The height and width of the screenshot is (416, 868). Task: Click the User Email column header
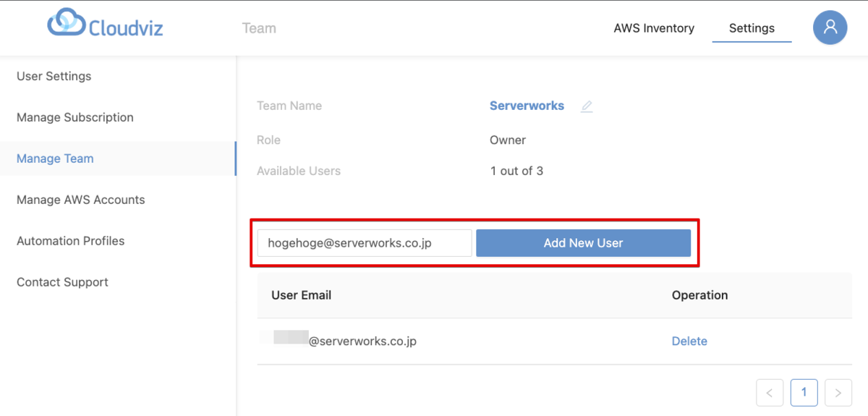point(301,295)
